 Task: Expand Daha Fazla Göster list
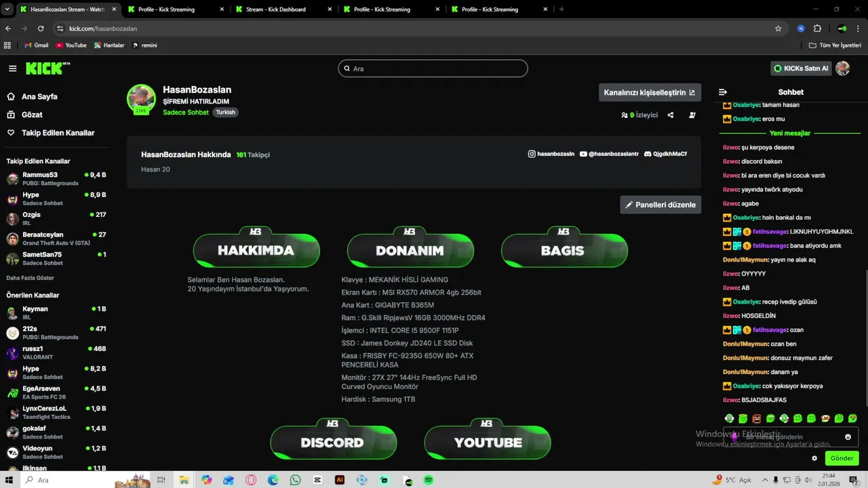pyautogui.click(x=30, y=278)
